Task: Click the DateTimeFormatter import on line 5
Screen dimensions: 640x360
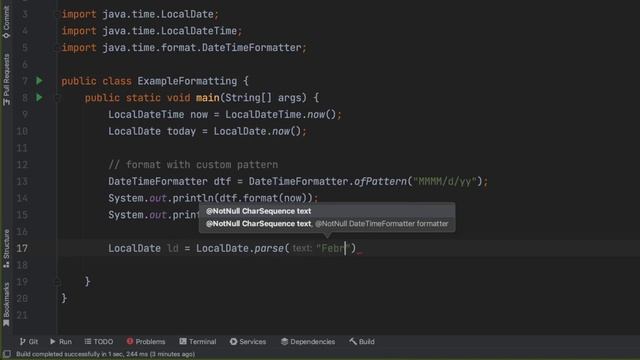Action: (x=202, y=48)
